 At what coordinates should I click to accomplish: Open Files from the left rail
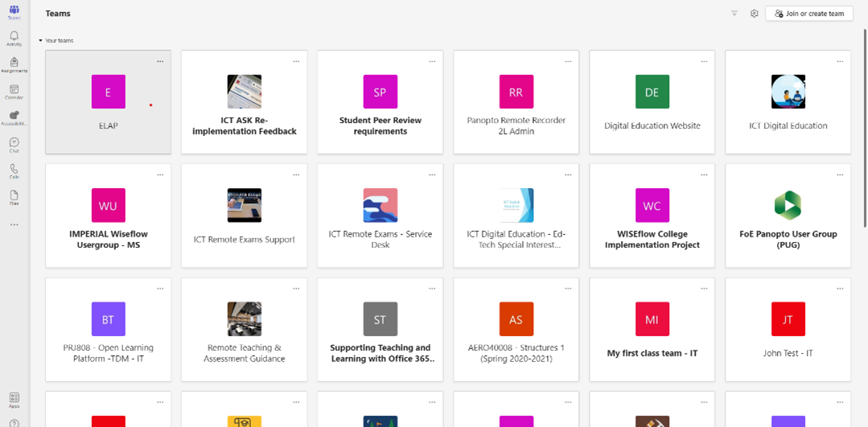[x=14, y=198]
